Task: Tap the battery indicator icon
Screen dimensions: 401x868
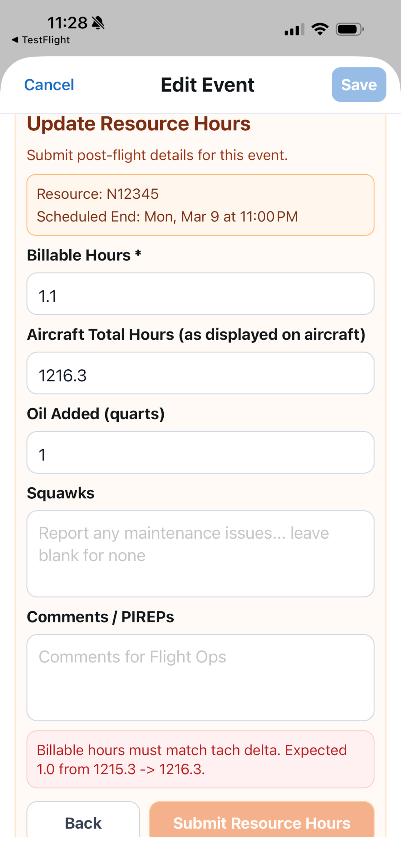Action: click(349, 29)
